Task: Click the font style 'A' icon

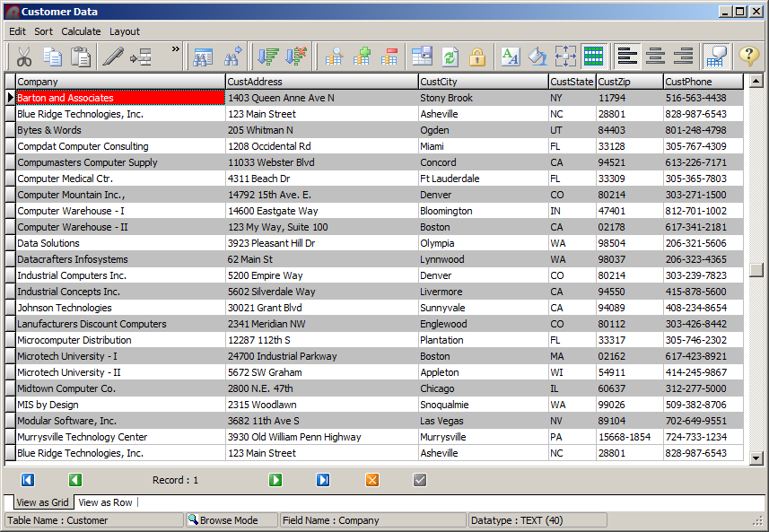Action: [x=510, y=57]
